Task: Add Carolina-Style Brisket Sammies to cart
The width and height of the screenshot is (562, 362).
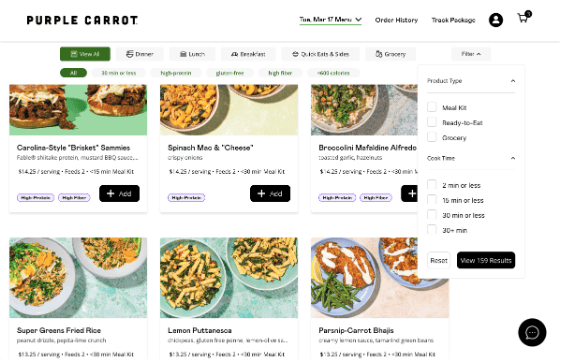Action: [x=119, y=194]
